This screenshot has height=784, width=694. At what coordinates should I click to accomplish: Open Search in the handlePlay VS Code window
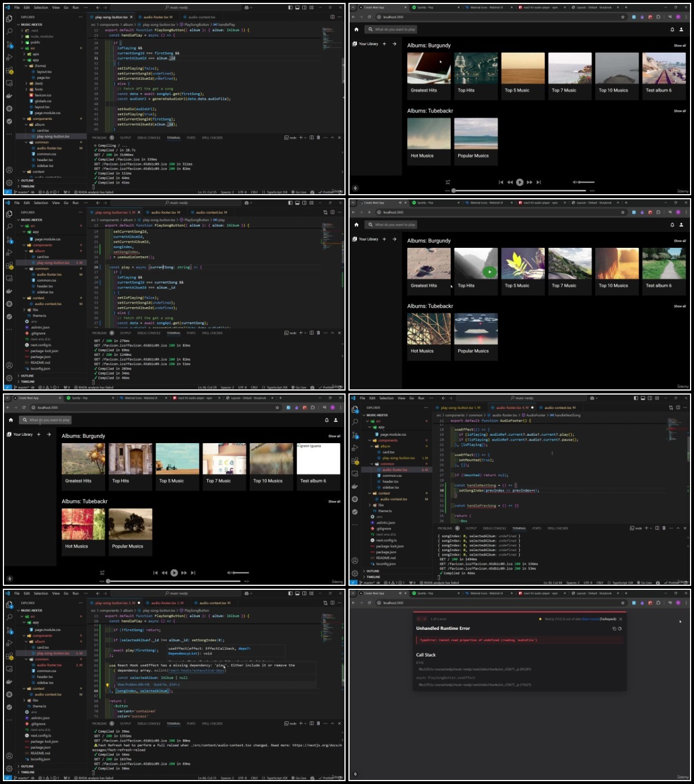9,31
